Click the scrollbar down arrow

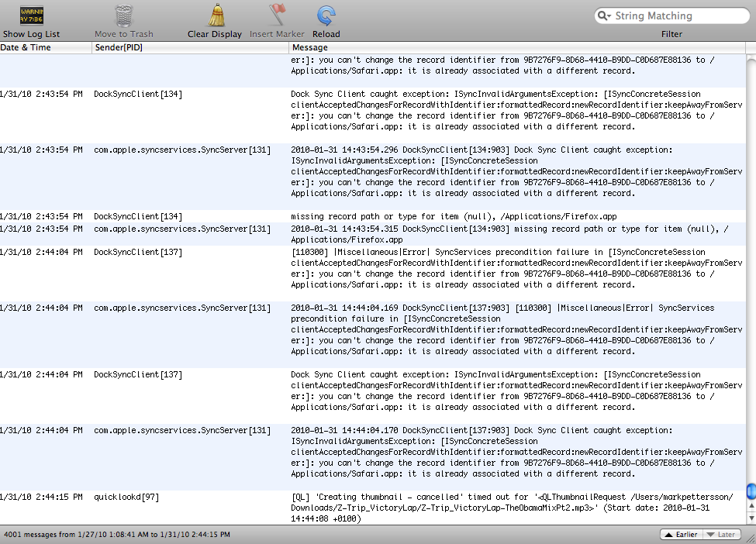coord(751,518)
